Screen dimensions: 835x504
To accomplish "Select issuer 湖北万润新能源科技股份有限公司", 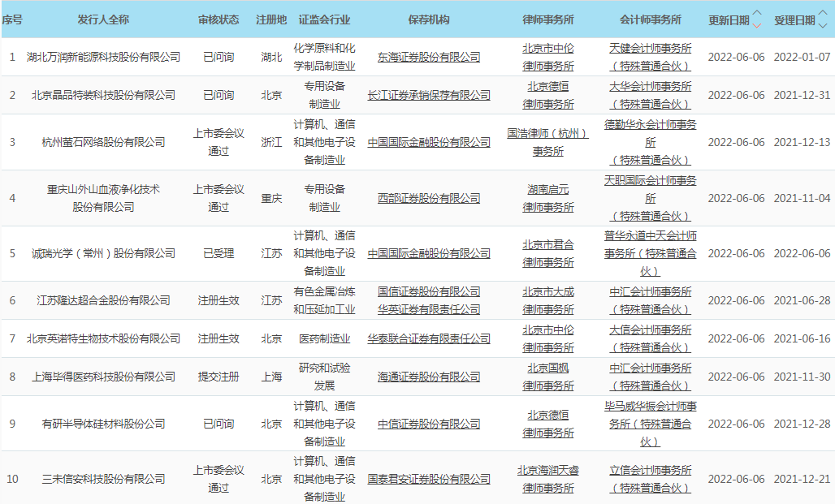I will pos(103,58).
